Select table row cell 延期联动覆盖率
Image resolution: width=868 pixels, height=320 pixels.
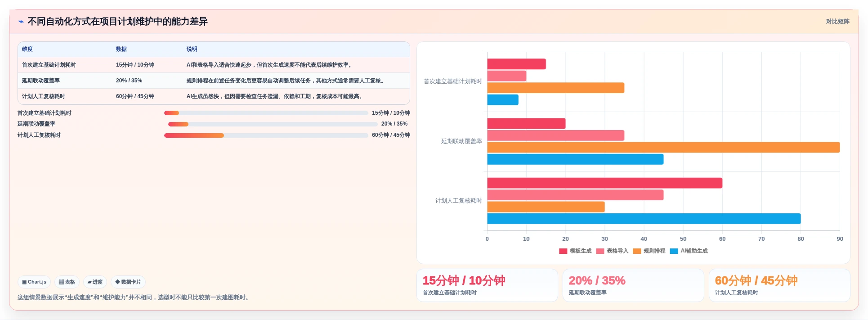(41, 81)
